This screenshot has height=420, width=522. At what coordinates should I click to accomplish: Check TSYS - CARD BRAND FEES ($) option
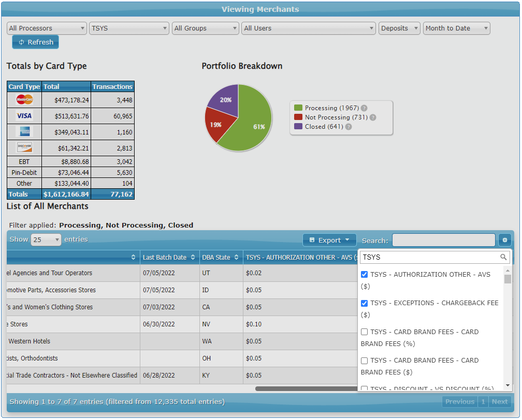(364, 361)
